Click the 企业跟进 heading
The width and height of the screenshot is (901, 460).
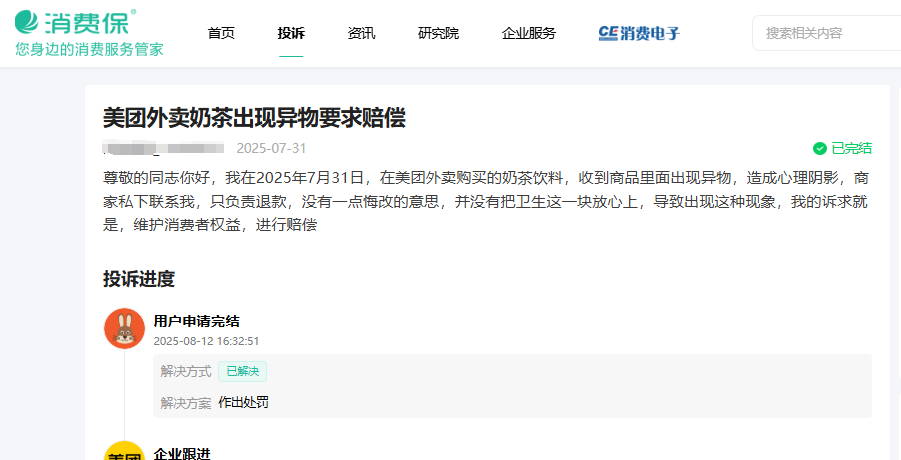[182, 454]
